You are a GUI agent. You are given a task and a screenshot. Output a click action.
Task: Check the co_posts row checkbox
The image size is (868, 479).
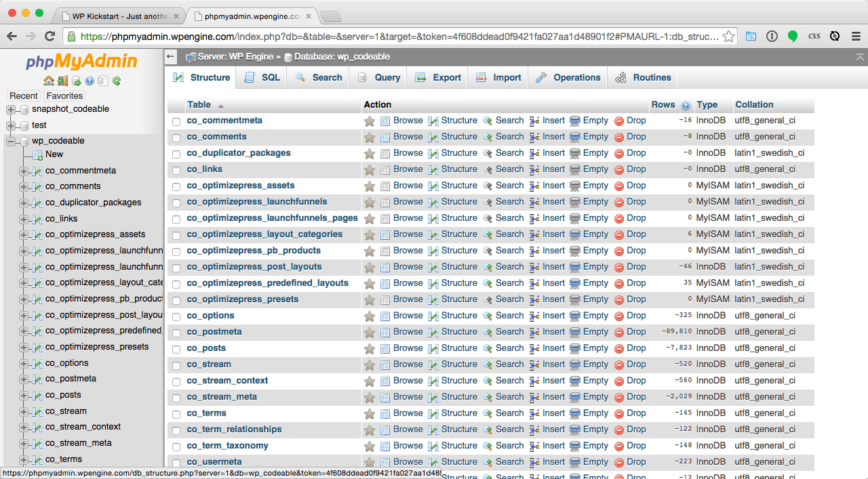coord(176,350)
